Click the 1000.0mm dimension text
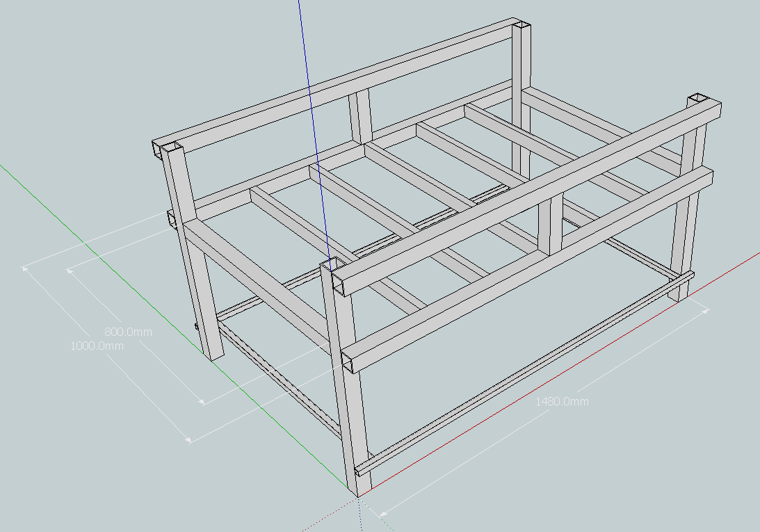The height and width of the screenshot is (532, 760). (x=97, y=346)
